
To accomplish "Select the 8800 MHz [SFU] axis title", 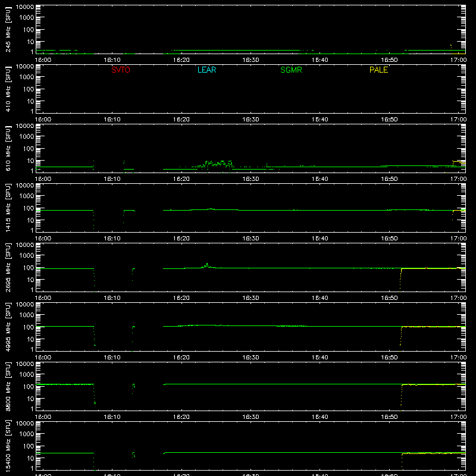I will click(x=8, y=386).
